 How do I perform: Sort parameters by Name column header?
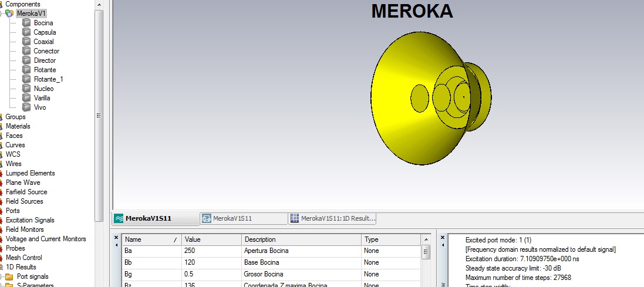pos(151,239)
